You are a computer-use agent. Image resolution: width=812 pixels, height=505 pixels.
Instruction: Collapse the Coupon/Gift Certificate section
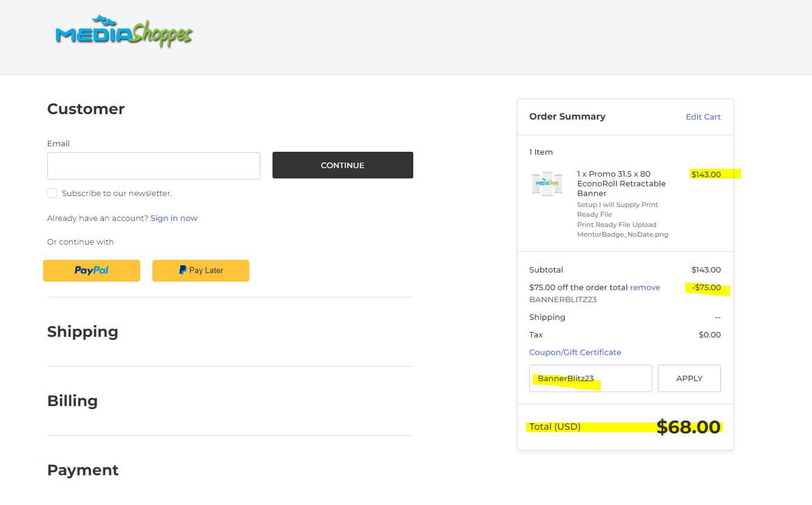point(575,352)
